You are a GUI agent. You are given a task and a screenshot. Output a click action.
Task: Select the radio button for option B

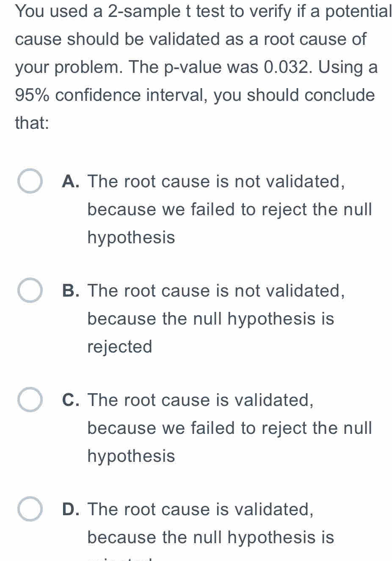(x=30, y=291)
